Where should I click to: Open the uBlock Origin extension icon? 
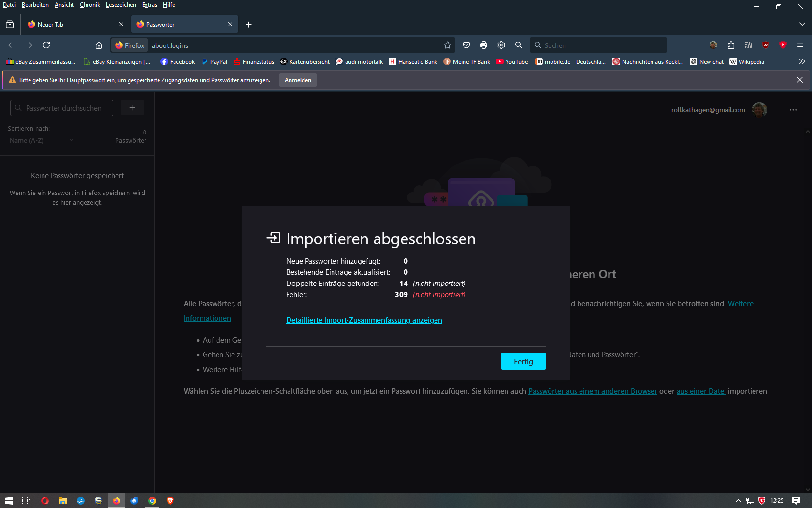point(766,45)
